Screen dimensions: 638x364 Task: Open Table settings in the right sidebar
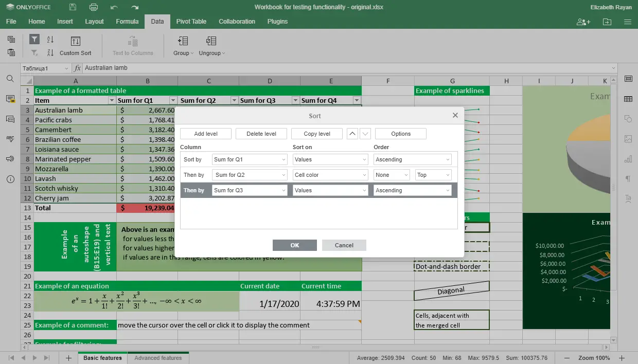click(628, 98)
